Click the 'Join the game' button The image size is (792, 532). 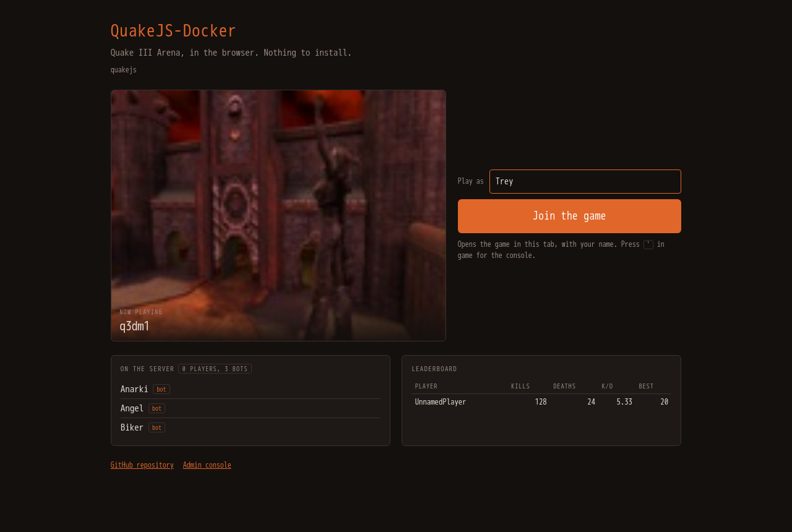[x=569, y=216]
